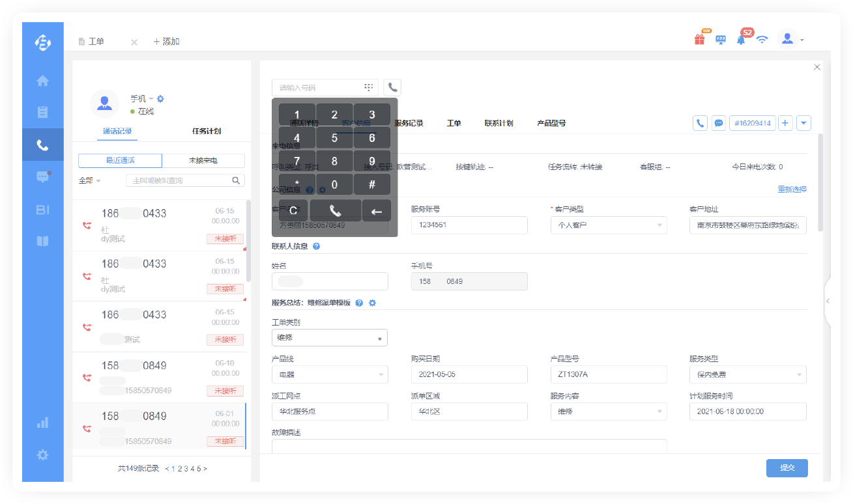Switch to the 服务记录 tab

[x=409, y=123]
